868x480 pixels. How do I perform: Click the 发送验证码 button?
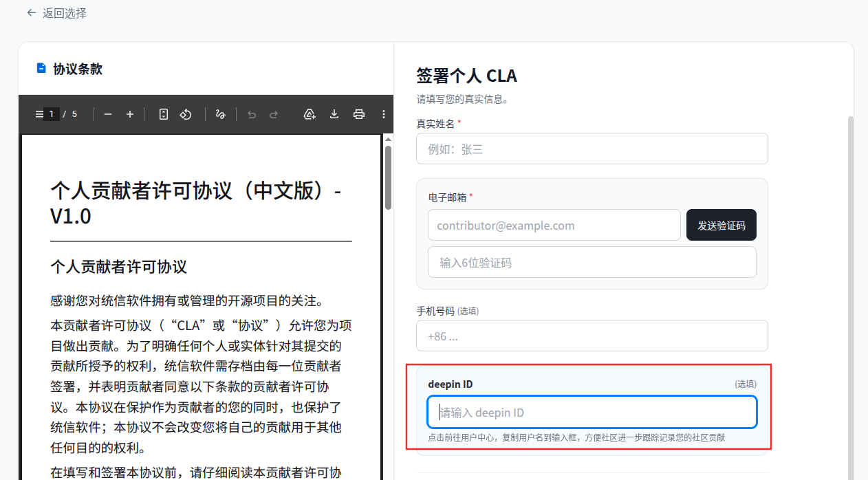[x=721, y=225]
